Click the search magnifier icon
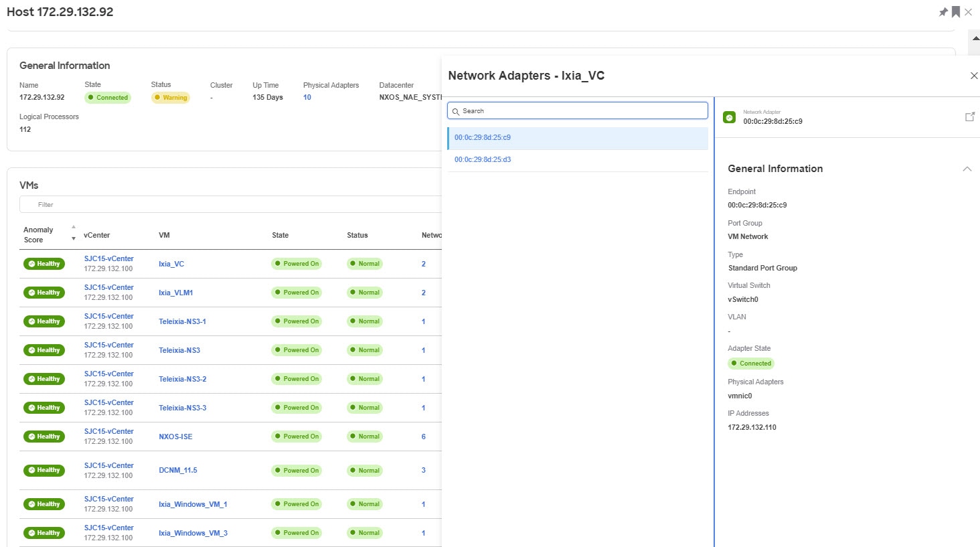This screenshot has width=980, height=547. 456,111
